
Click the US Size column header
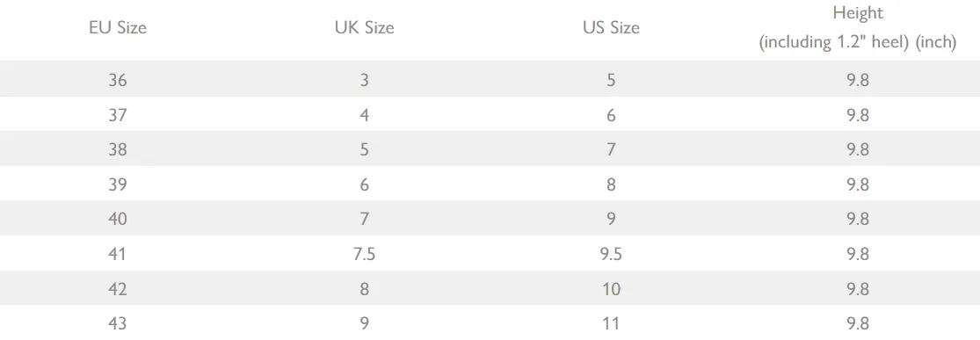click(611, 28)
